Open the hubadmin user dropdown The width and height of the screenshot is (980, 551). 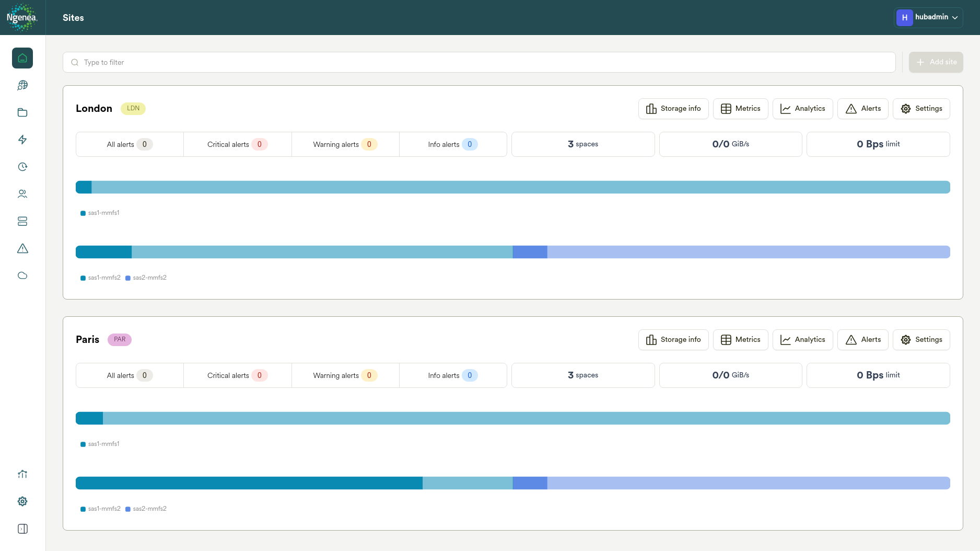click(928, 17)
